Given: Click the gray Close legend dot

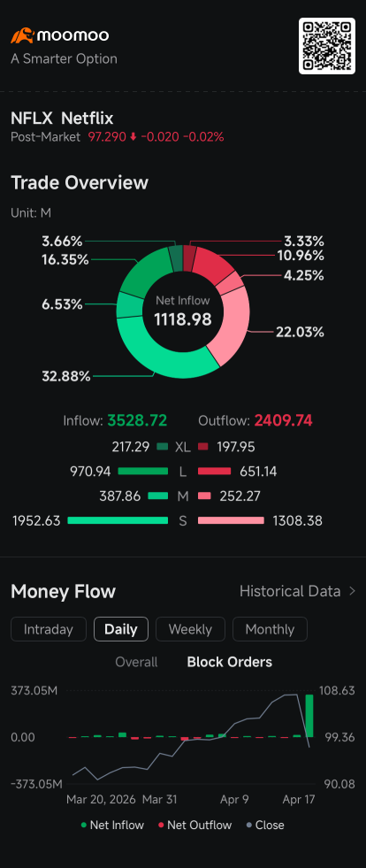Looking at the screenshot, I should pyautogui.click(x=249, y=826).
